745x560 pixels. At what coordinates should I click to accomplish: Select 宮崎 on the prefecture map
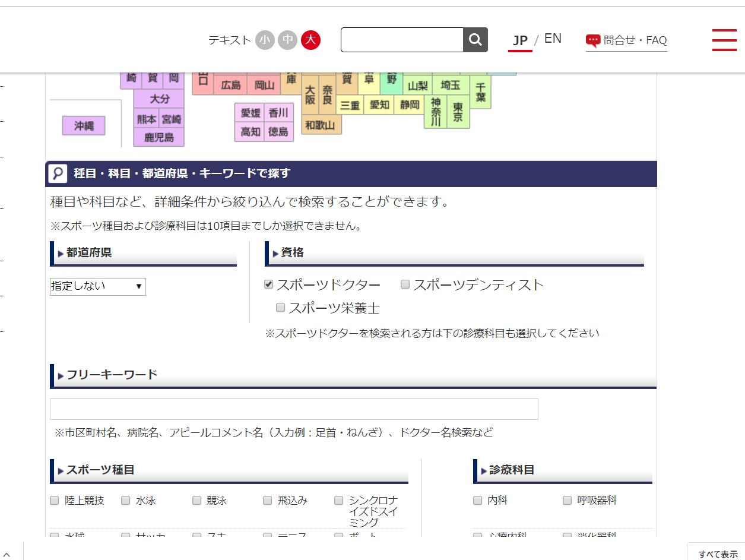coord(172,119)
